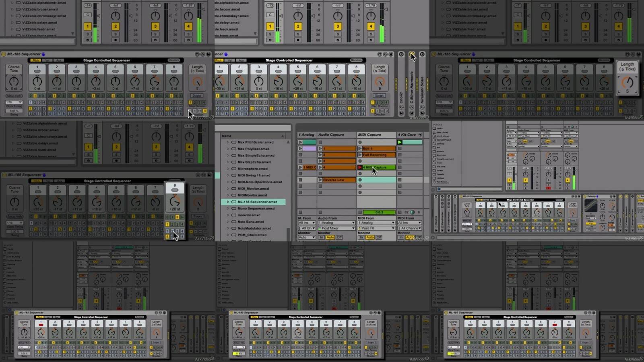Viewport: 644px width, 362px height.
Task: Click the highlighted Length (5 Ticks) knob
Action: pos(627,83)
